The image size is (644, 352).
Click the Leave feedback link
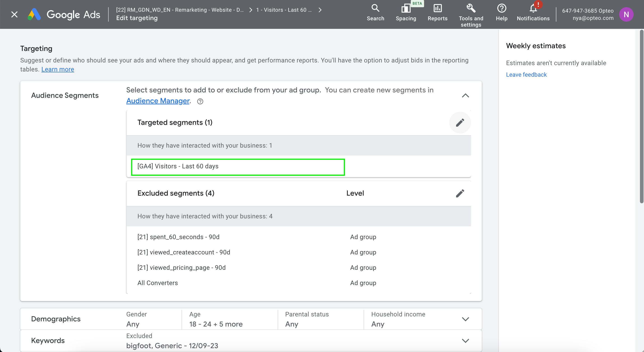click(x=526, y=75)
